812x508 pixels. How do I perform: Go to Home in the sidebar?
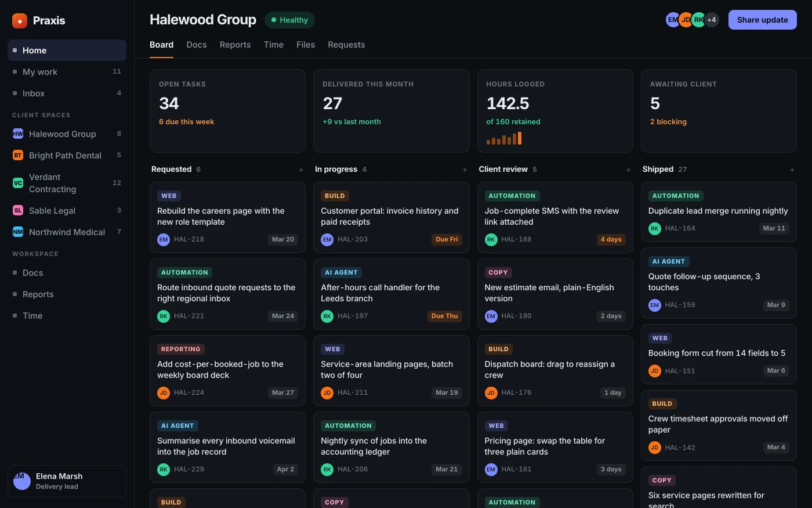67,51
